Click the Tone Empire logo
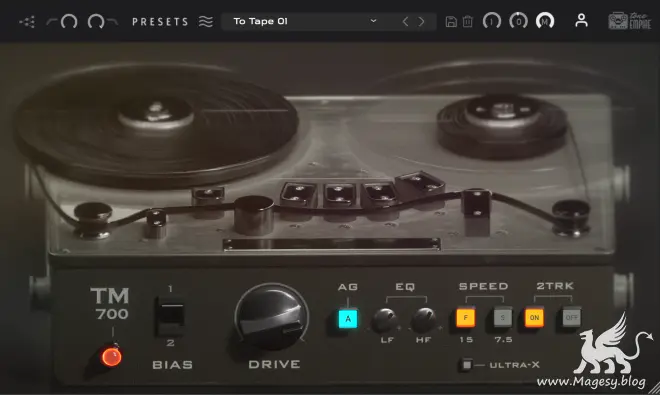 point(630,21)
